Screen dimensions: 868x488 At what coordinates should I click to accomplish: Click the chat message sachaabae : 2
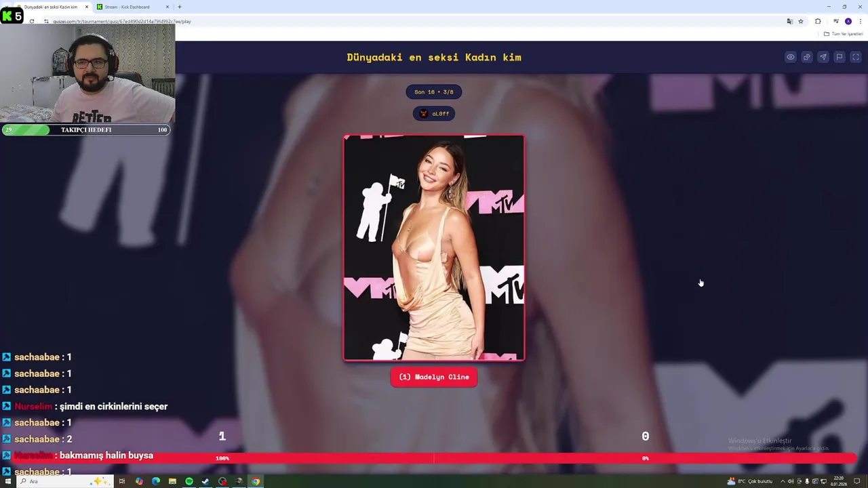[43, 439]
